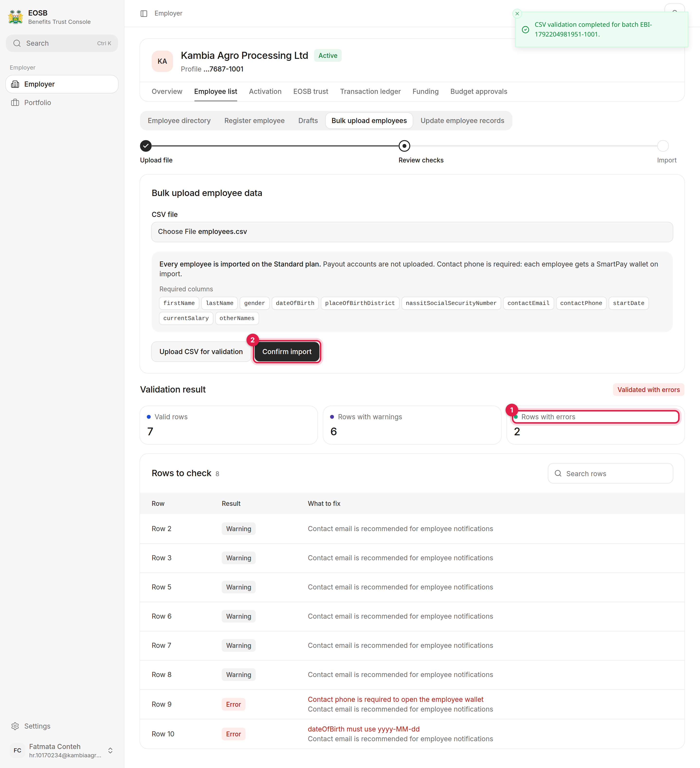Open Portfolio in the sidebar
The height and width of the screenshot is (768, 700).
(62, 102)
